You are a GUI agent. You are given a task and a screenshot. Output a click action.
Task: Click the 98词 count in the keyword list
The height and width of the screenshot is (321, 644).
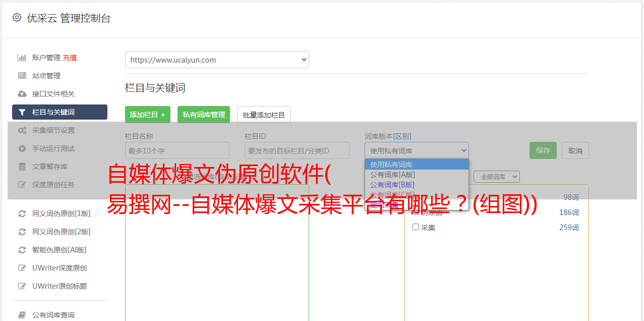coord(571,197)
